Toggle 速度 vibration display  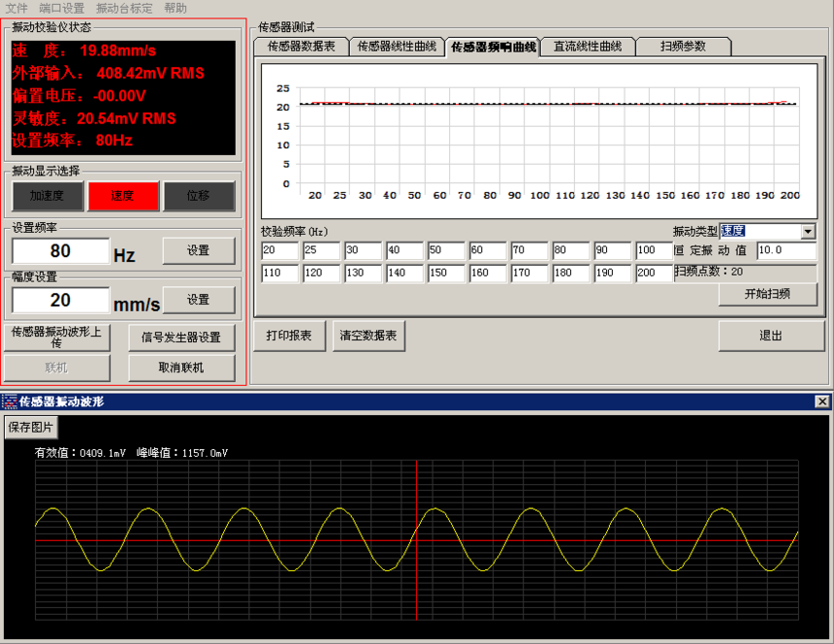pyautogui.click(x=123, y=196)
